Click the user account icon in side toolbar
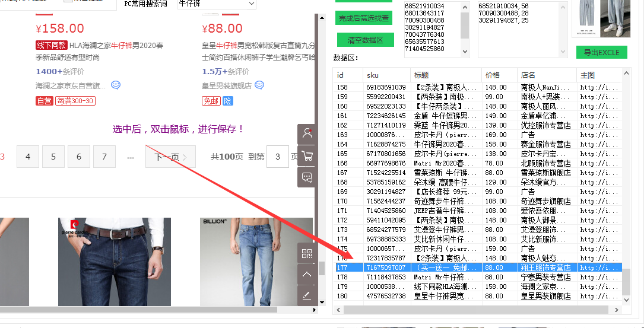The height and width of the screenshot is (328, 644). (x=307, y=134)
